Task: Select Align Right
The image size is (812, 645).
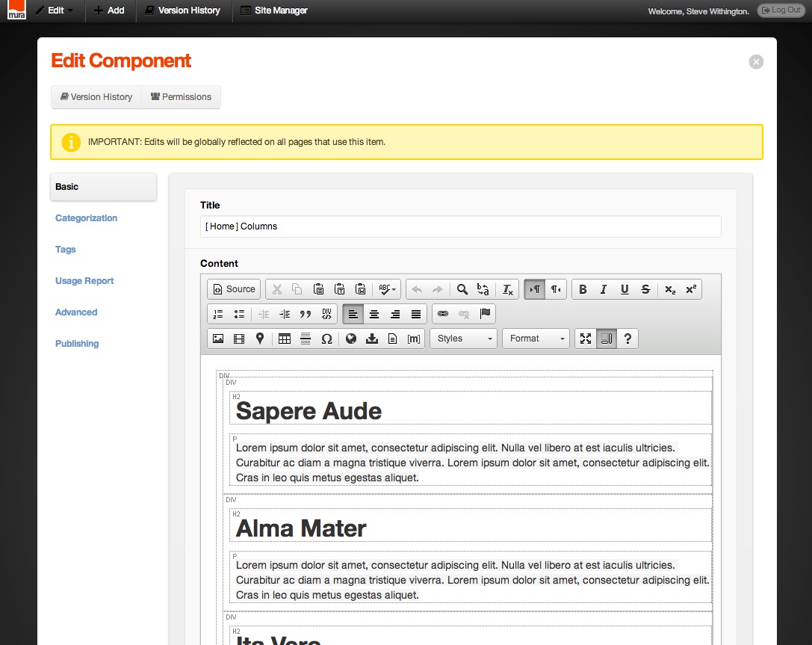Action: (x=395, y=314)
